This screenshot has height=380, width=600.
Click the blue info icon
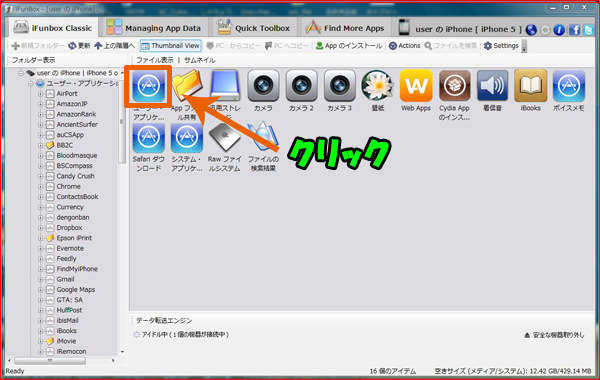point(559,29)
